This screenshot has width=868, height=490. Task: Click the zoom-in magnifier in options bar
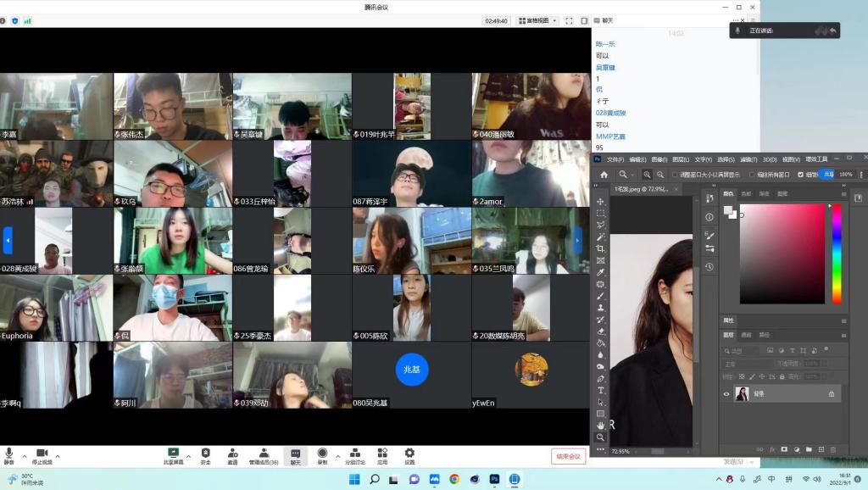pos(647,175)
